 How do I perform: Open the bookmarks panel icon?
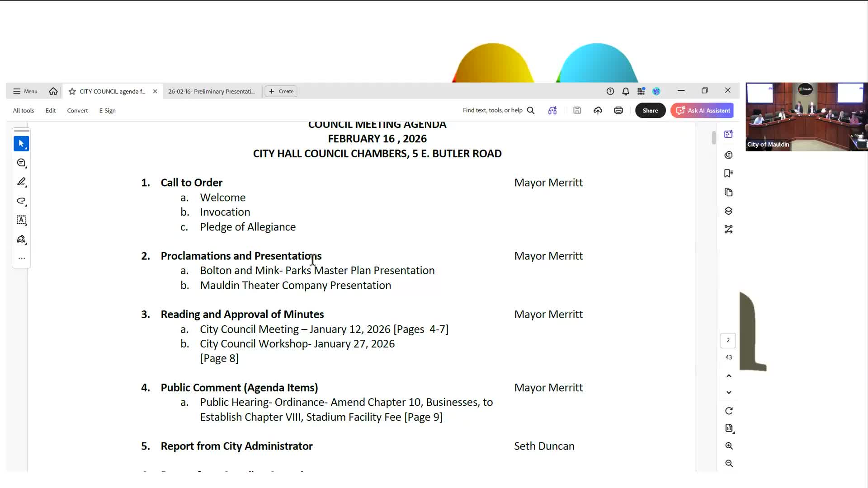pos(728,174)
